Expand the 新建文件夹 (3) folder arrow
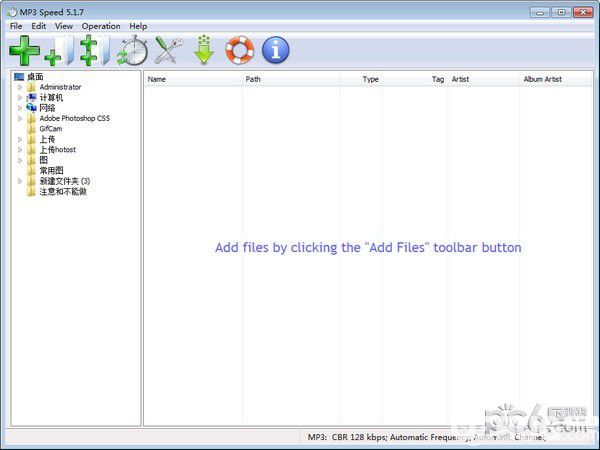This screenshot has height=450, width=600. coord(20,181)
